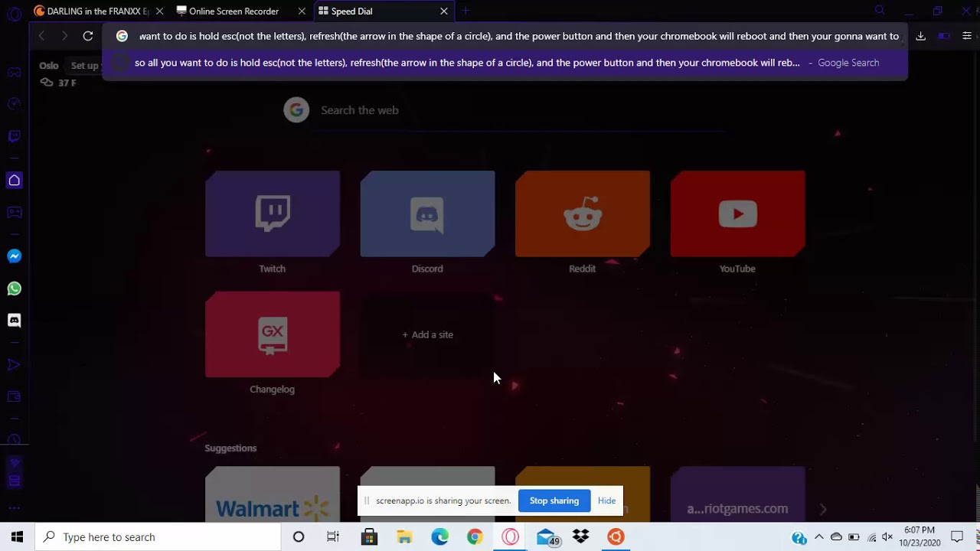Open the Windows Start menu

click(x=17, y=537)
